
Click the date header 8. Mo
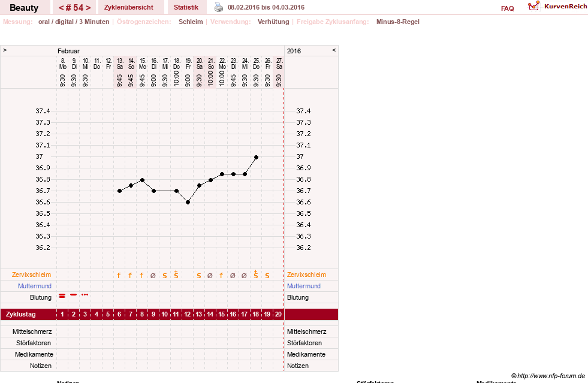pos(62,64)
